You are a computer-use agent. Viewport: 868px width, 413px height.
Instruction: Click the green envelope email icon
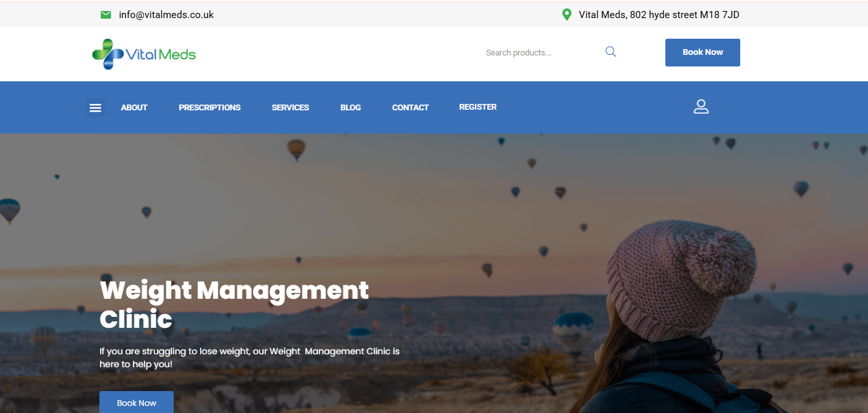[x=106, y=15]
